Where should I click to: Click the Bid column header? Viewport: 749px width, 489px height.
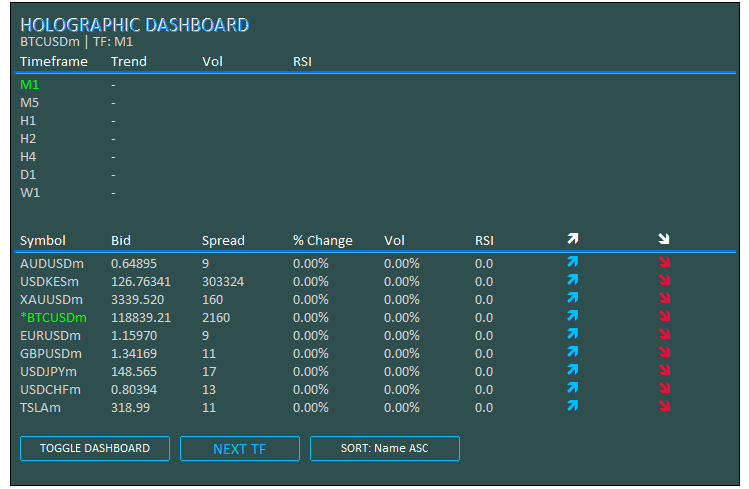121,240
